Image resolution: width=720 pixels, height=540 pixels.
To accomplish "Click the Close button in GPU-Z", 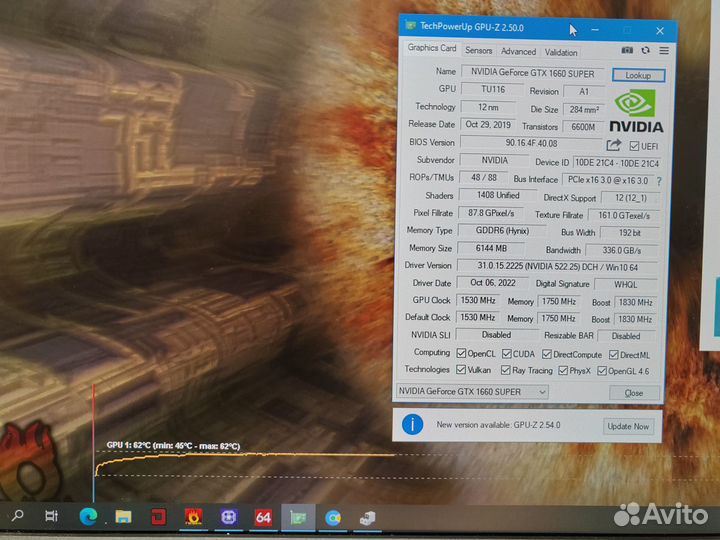I will click(634, 393).
